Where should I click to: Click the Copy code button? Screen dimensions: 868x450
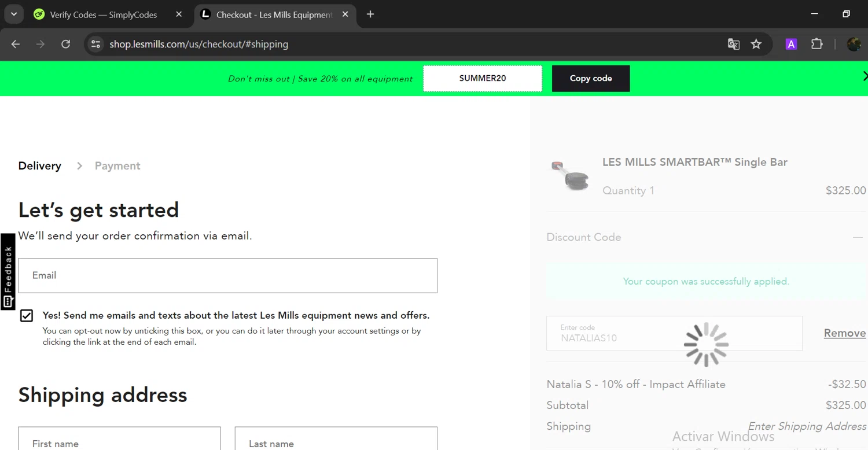click(x=591, y=78)
